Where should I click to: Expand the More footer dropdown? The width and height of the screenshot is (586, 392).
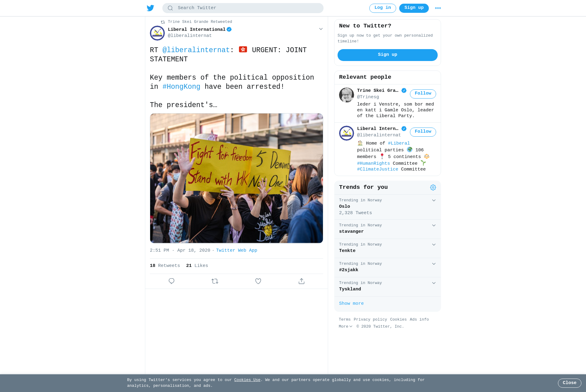pyautogui.click(x=345, y=326)
